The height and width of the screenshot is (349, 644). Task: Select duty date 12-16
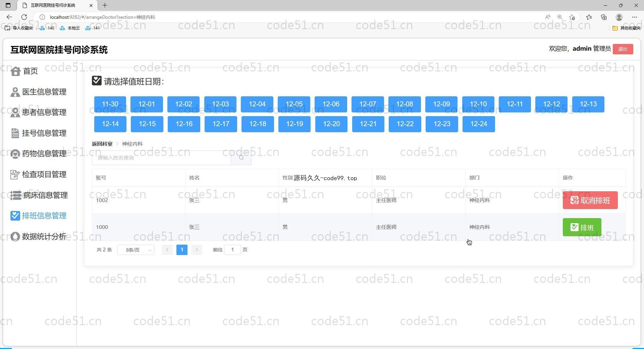[x=184, y=124]
